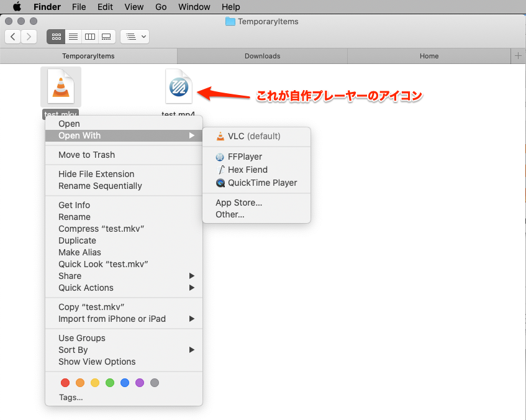Screen dimensions: 526x420
Task: Click the Finder back arrow button
Action: pos(13,37)
